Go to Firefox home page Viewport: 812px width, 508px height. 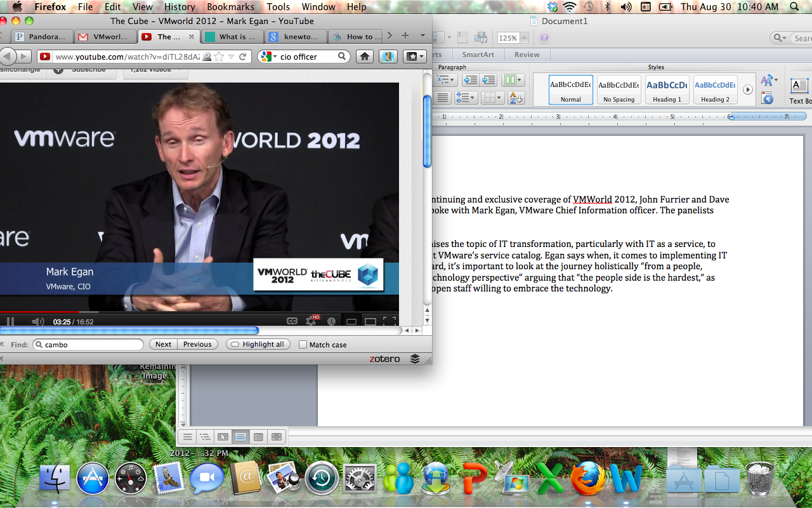click(x=364, y=57)
